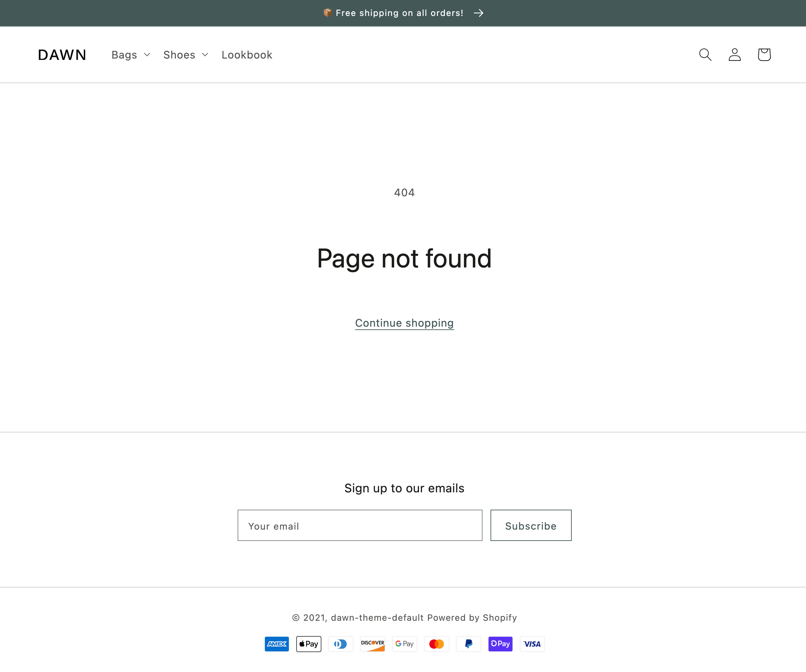Click the Discover payment icon

372,644
